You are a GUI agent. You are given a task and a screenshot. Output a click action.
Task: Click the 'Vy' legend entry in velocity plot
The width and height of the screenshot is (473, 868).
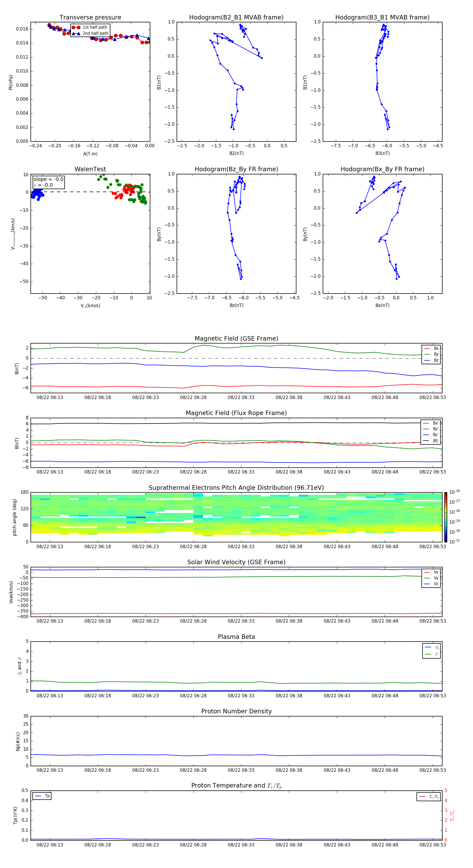coord(431,578)
